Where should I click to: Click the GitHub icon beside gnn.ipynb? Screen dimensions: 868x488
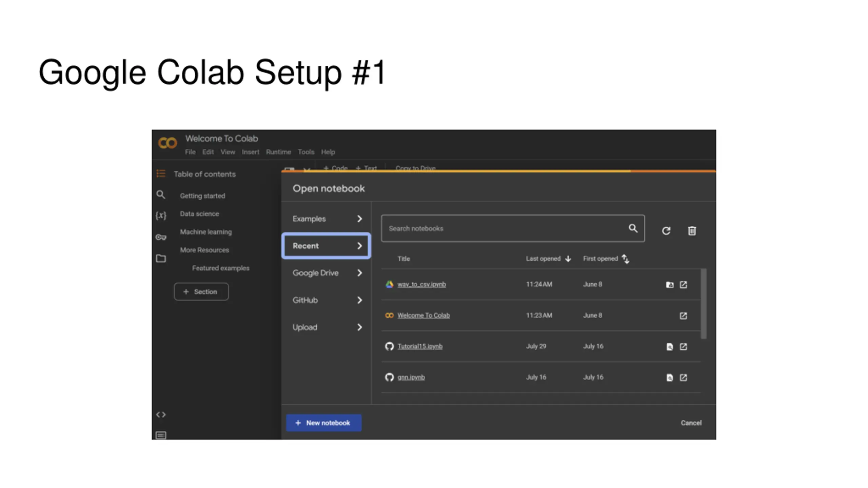(x=389, y=377)
